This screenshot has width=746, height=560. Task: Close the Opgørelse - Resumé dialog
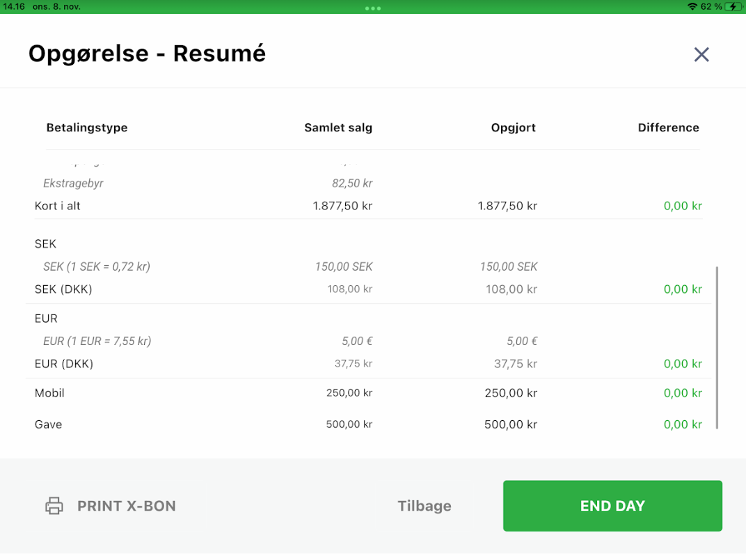tap(701, 54)
